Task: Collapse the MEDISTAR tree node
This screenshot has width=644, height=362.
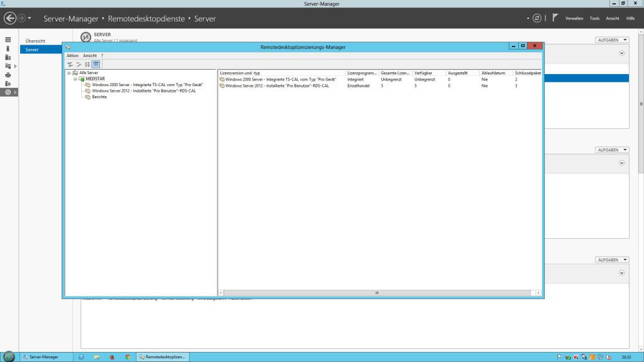Action: coord(75,79)
